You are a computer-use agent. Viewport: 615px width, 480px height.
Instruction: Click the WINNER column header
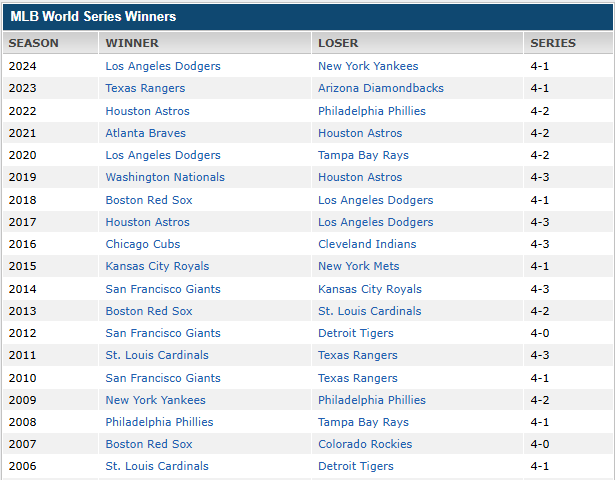[132, 43]
